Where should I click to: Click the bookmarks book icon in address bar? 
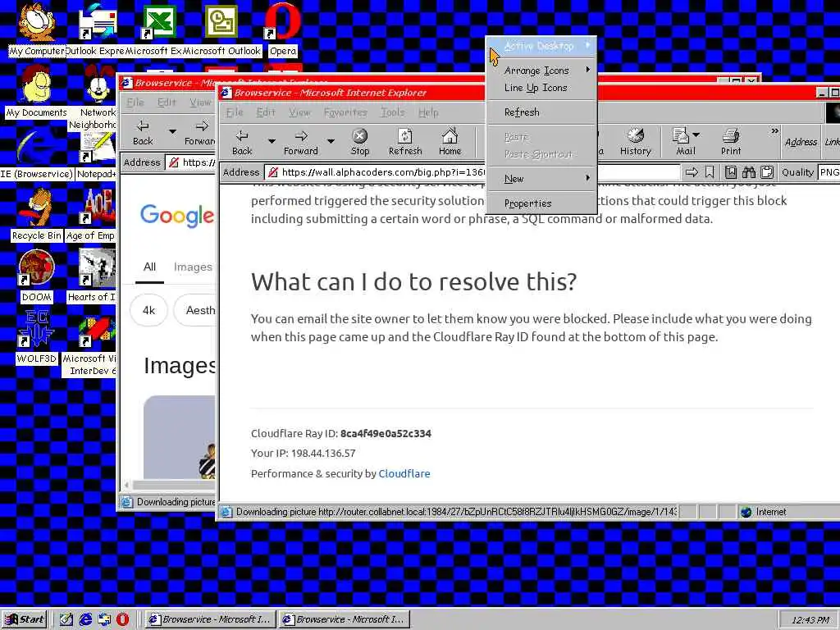(731, 172)
